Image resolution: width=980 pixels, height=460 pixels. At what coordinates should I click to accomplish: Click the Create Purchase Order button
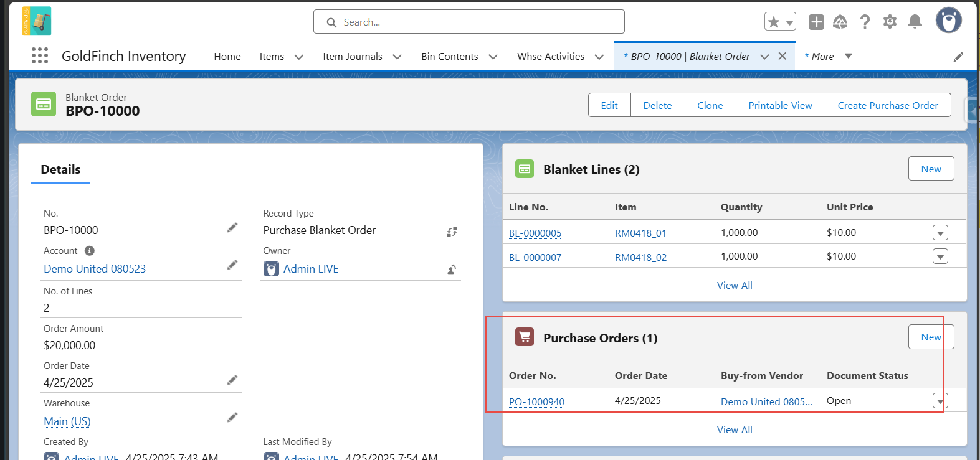click(888, 105)
